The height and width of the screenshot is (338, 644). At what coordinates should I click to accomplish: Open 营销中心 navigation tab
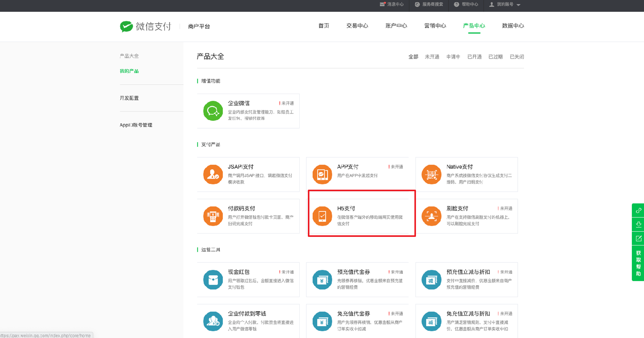coord(435,26)
